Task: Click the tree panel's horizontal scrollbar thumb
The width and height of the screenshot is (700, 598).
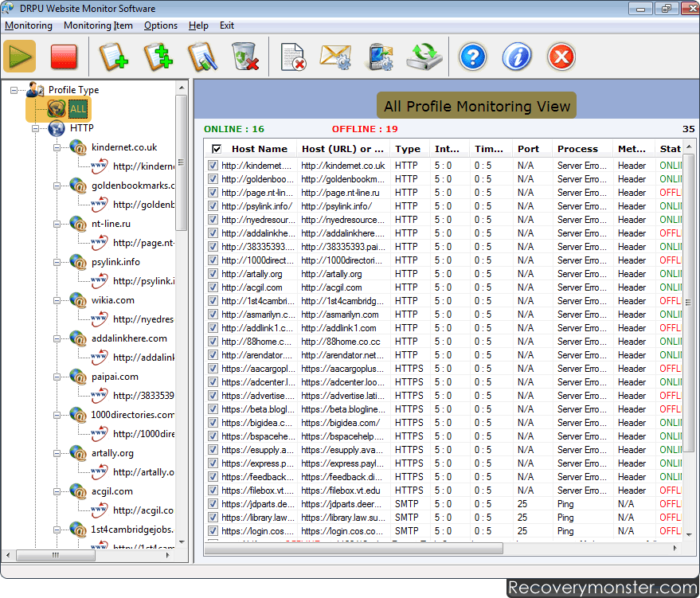Action: (56, 555)
